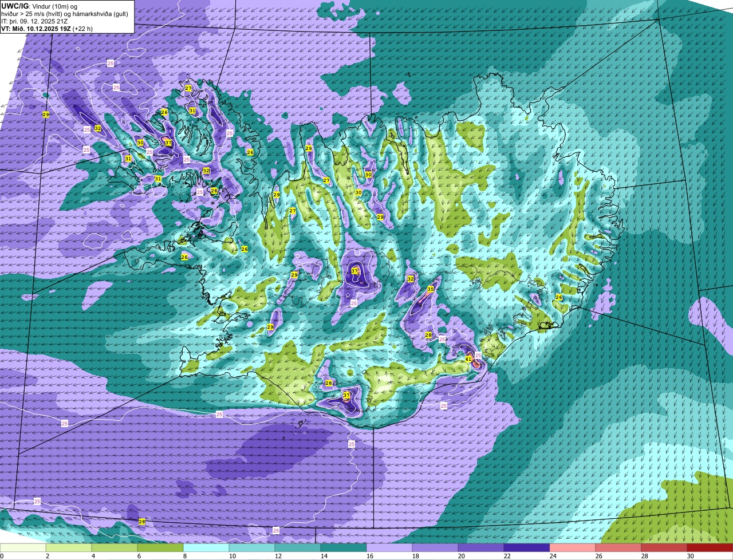Image resolution: width=733 pixels, height=560 pixels.
Task: Click the 10–12 m/s turquoise legend swatch
Action: (253, 548)
